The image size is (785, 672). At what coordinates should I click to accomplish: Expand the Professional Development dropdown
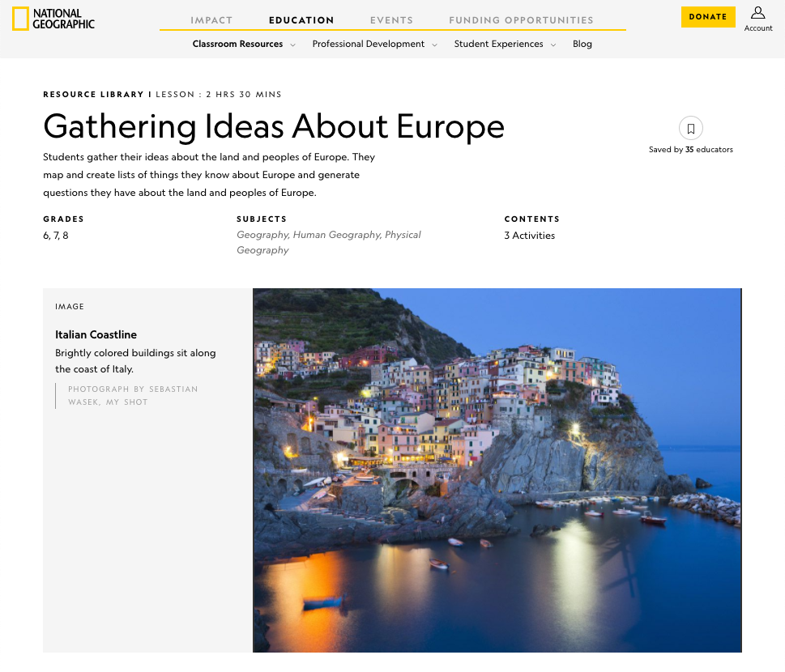point(374,45)
